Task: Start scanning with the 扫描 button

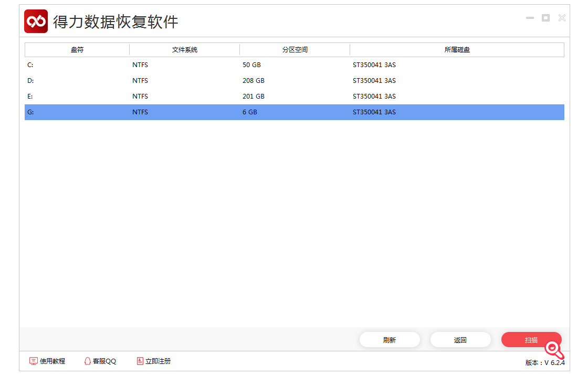Action: [531, 340]
